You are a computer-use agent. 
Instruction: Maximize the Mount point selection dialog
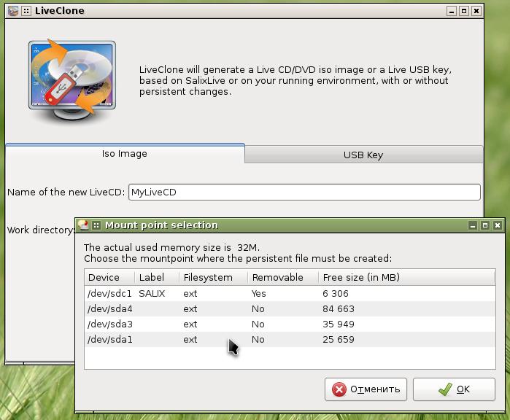click(485, 225)
